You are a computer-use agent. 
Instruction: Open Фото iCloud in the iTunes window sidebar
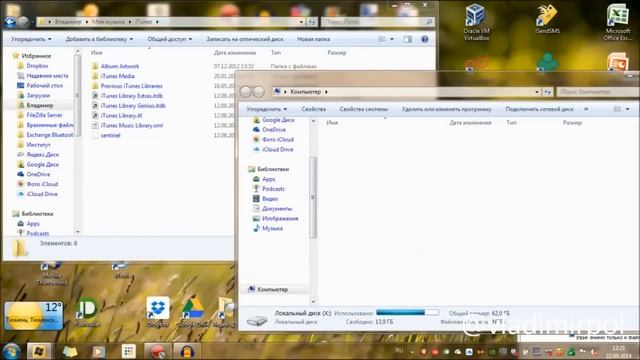click(42, 184)
